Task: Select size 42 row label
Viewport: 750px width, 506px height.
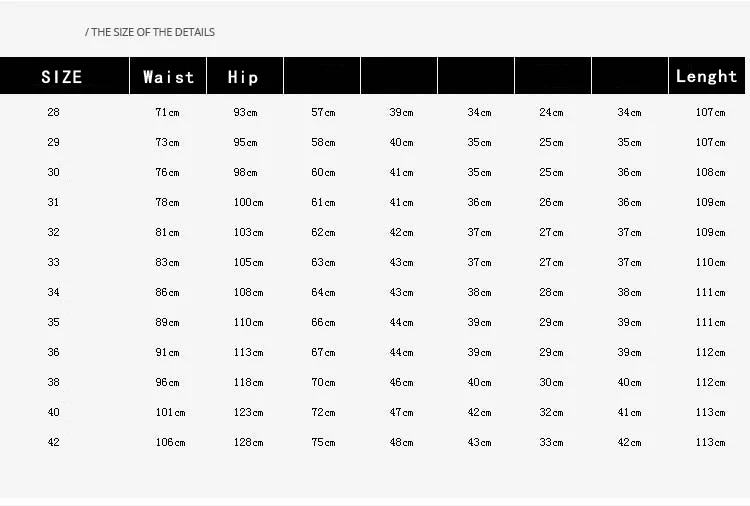Action: pos(54,442)
